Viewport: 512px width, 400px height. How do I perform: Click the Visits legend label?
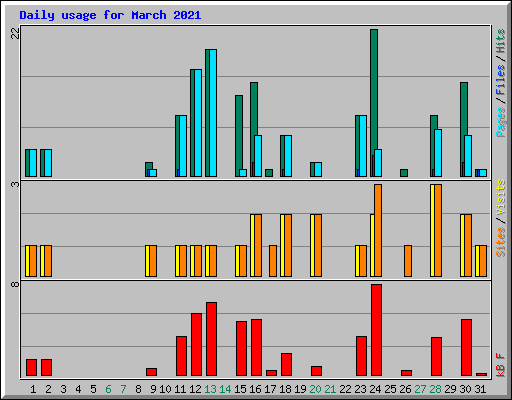pyautogui.click(x=501, y=198)
